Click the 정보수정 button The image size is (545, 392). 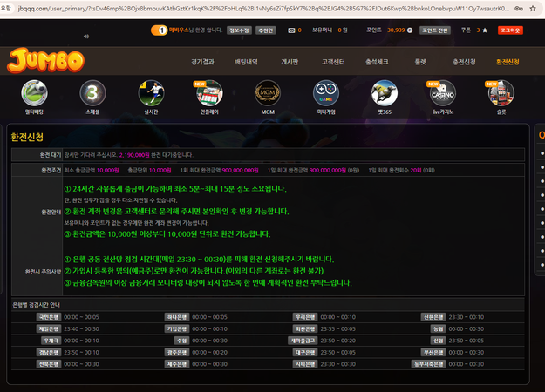click(239, 30)
